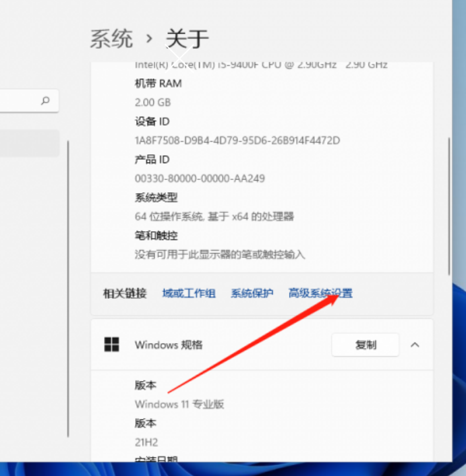The image size is (466, 476).
Task: Click the sidebar vertical scrollbar line
Action: tap(68, 289)
